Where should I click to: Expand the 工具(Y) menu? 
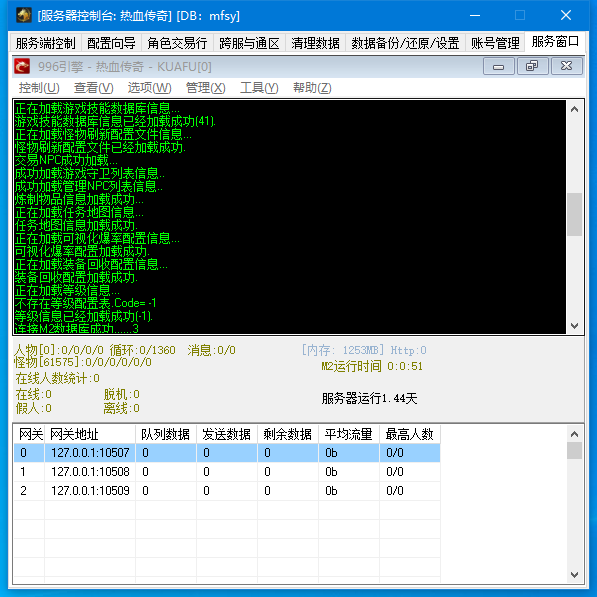(x=259, y=88)
